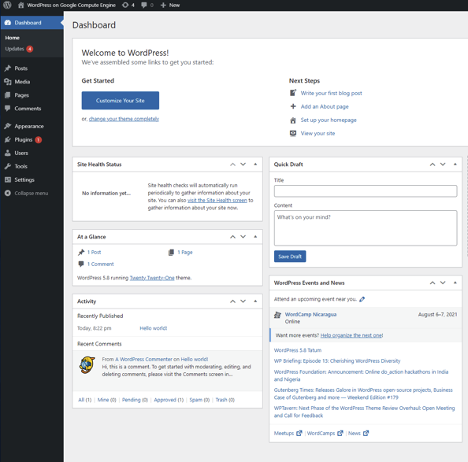The height and width of the screenshot is (462, 468).
Task: Click the Comments bubble icon in sidebar
Action: point(8,108)
